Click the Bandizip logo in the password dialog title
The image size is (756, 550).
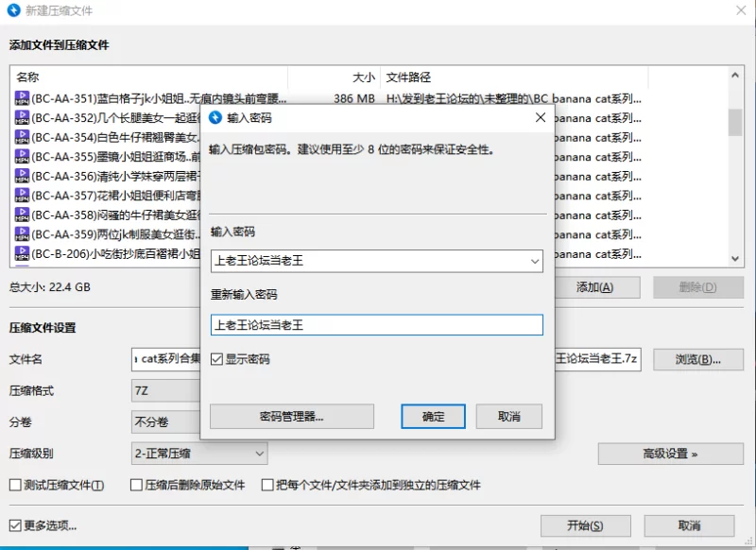(x=215, y=117)
